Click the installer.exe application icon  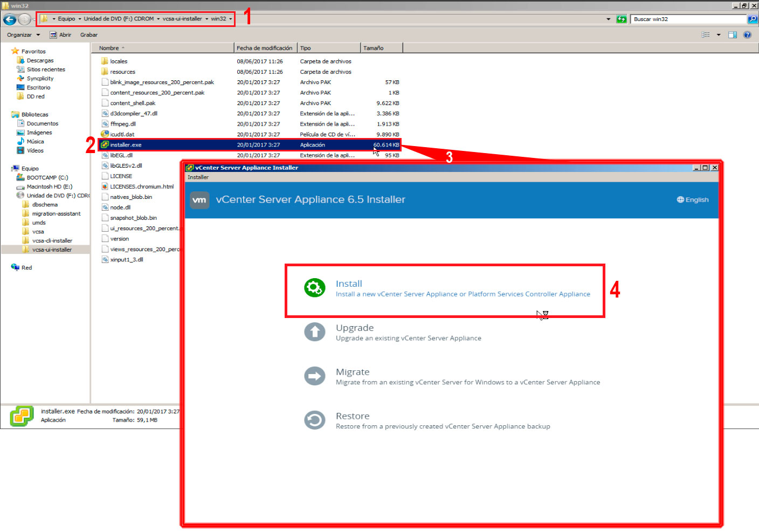pyautogui.click(x=105, y=144)
